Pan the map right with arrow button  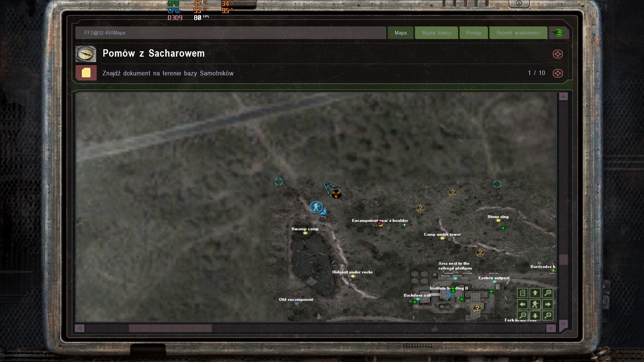548,304
